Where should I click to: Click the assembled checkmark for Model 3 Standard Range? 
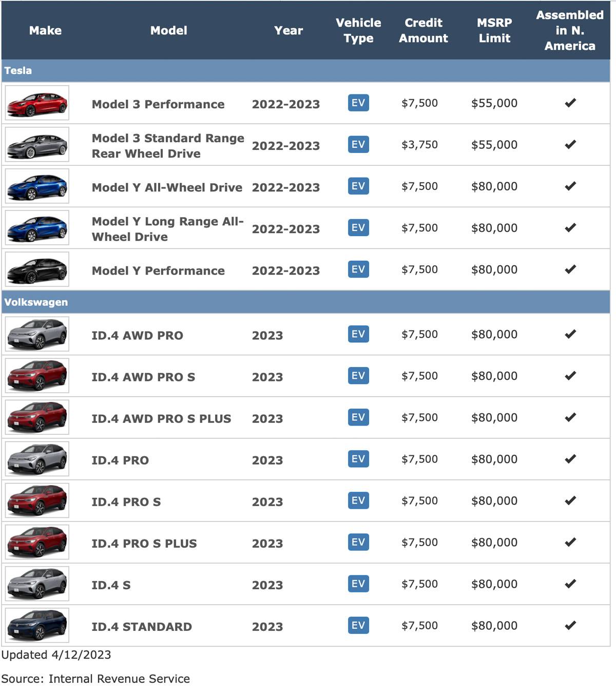tap(570, 144)
